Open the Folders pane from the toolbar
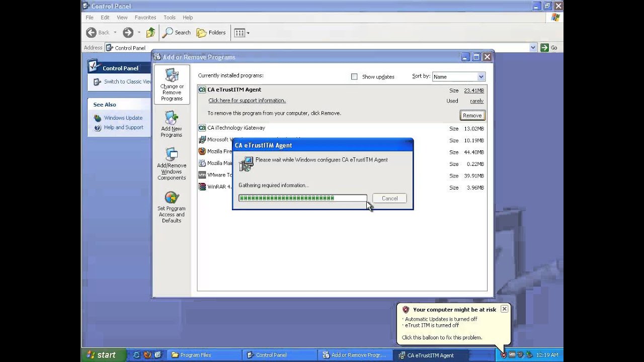The width and height of the screenshot is (644, 362). 211,33
